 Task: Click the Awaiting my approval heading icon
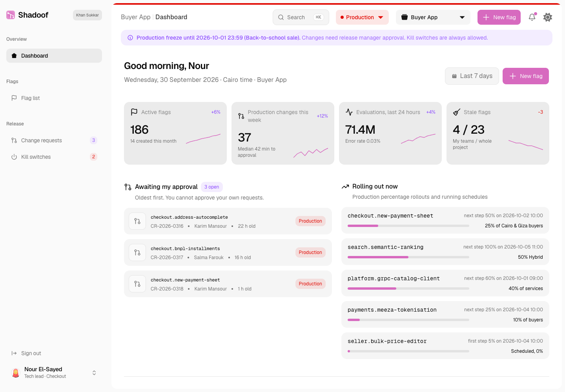point(128,187)
